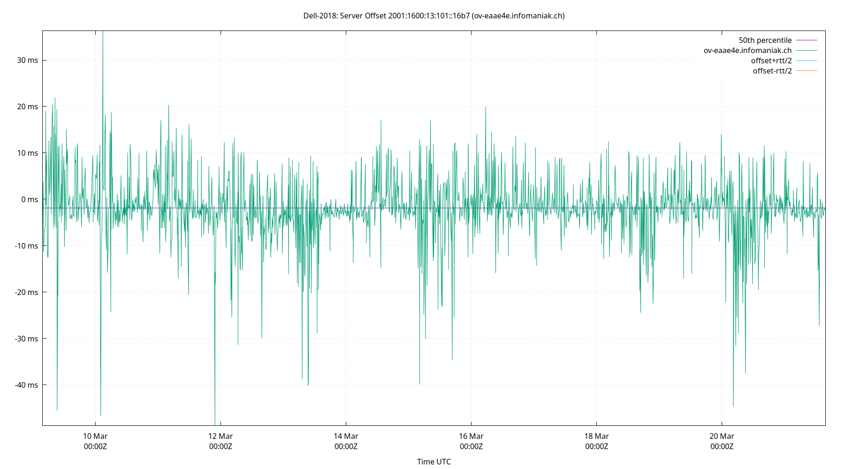Click the "12 Mar 00:00Z" tick label

click(x=221, y=441)
